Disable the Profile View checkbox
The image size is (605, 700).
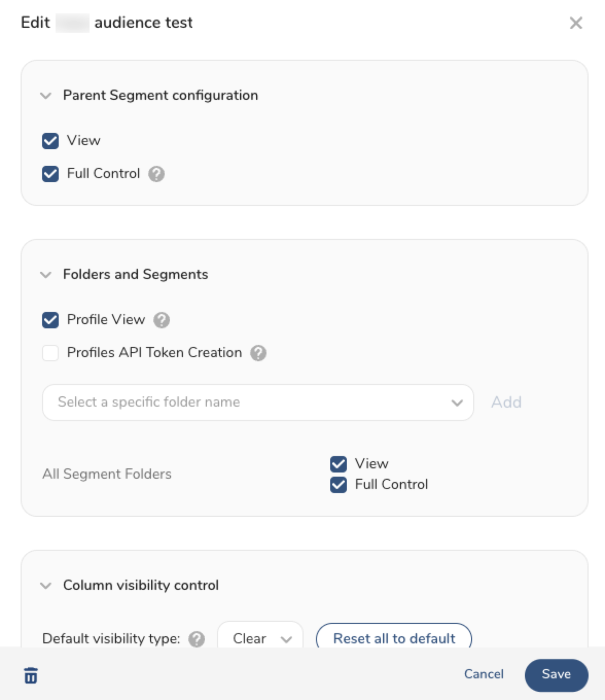click(50, 320)
